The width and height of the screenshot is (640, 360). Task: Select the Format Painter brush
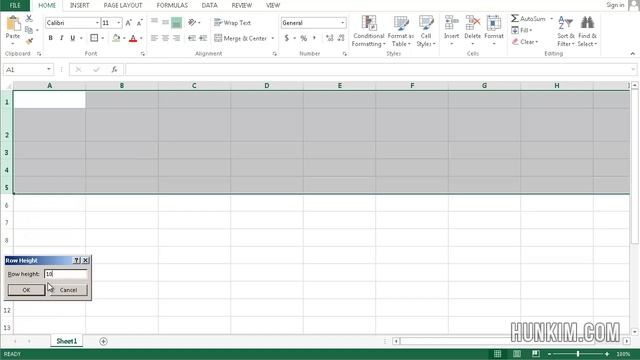29,41
